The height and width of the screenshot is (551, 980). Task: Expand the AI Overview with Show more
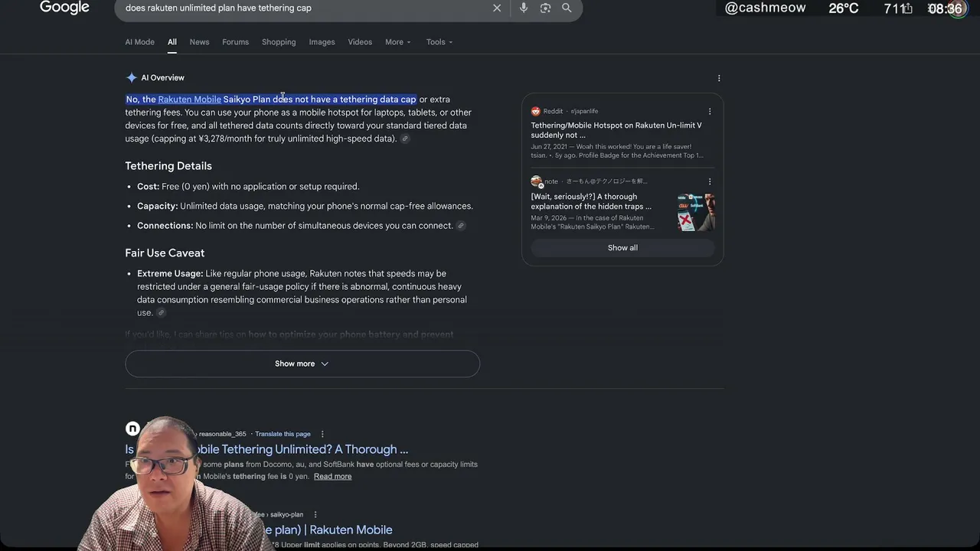pyautogui.click(x=302, y=364)
